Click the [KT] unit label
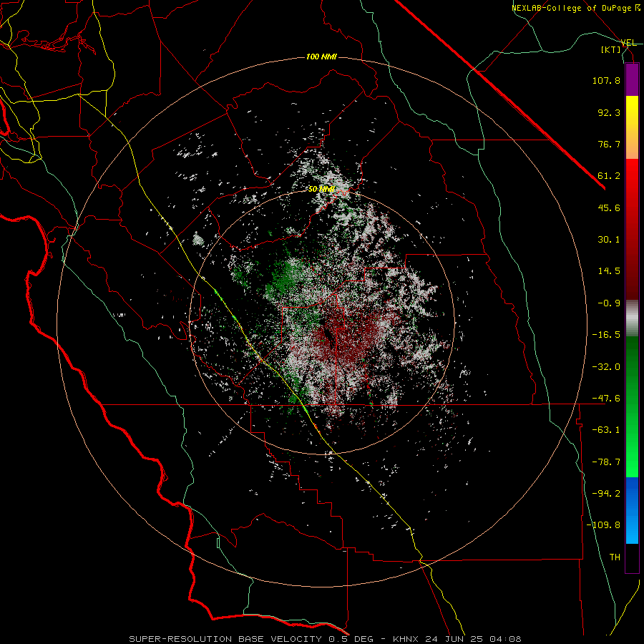644x644 pixels. coord(610,49)
